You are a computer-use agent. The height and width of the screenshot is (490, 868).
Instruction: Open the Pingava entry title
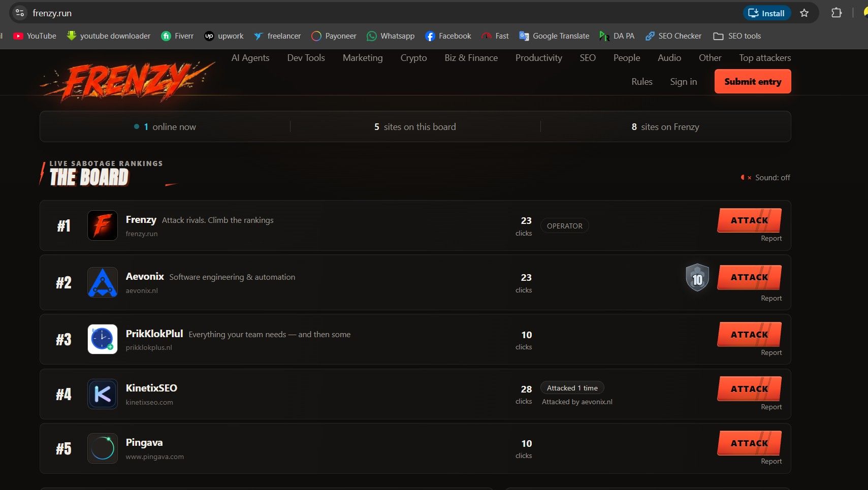tap(144, 443)
